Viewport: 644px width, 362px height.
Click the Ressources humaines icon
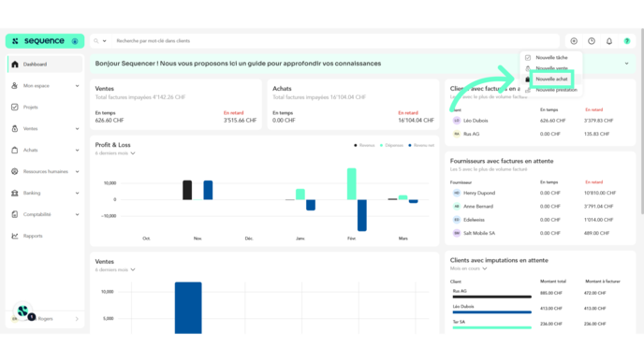tap(15, 171)
